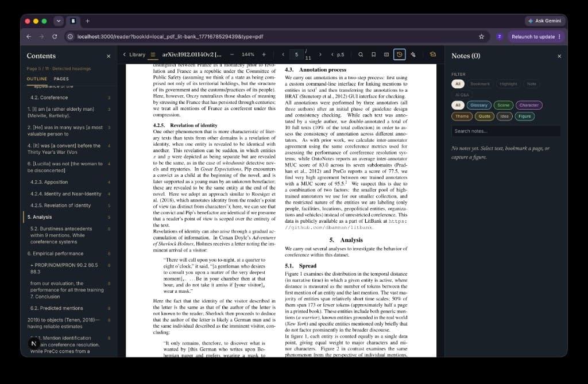Click the page number field showing 5
The height and width of the screenshot is (384, 588).
click(296, 55)
